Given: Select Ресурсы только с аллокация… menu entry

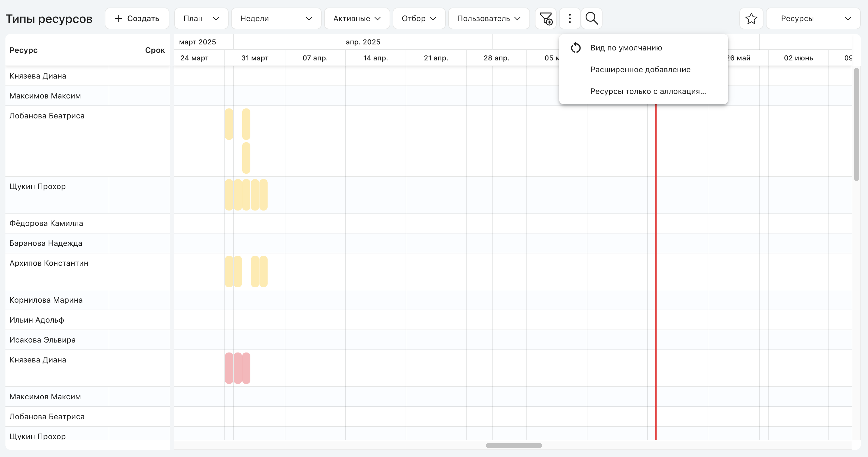Looking at the screenshot, I should tap(643, 91).
